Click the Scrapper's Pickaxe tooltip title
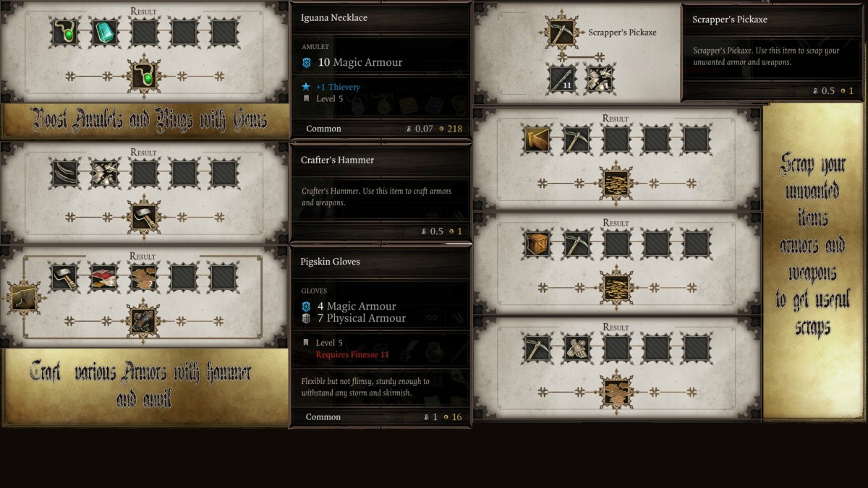The width and height of the screenshot is (868, 488). coord(730,20)
